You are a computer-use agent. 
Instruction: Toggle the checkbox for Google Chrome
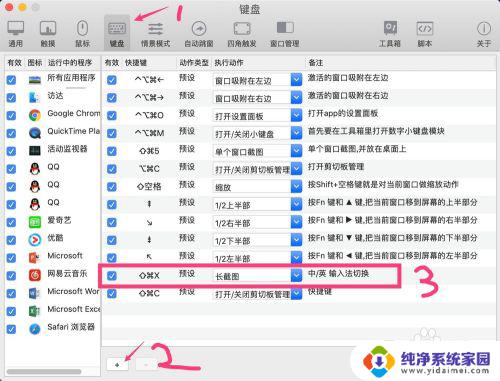click(11, 116)
